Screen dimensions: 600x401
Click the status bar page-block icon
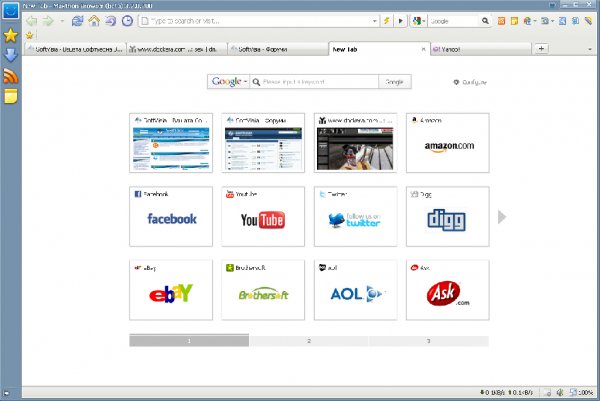pos(548,392)
